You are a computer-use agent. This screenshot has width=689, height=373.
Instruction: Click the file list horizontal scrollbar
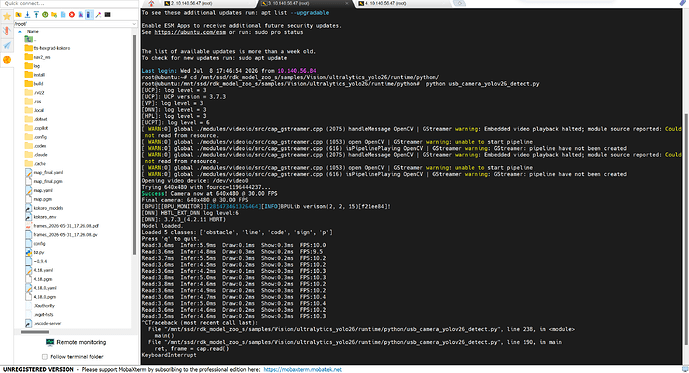[35, 332]
